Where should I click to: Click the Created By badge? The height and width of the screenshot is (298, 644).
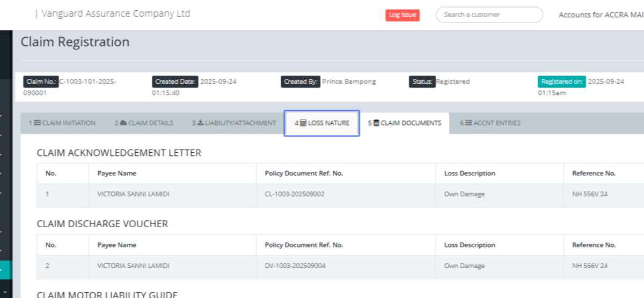coord(300,82)
